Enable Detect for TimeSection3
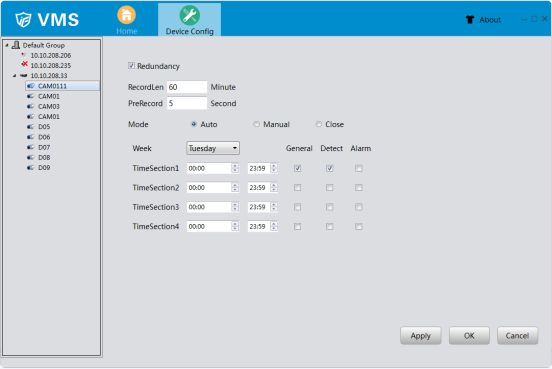Image resolution: width=552 pixels, height=369 pixels. point(330,207)
